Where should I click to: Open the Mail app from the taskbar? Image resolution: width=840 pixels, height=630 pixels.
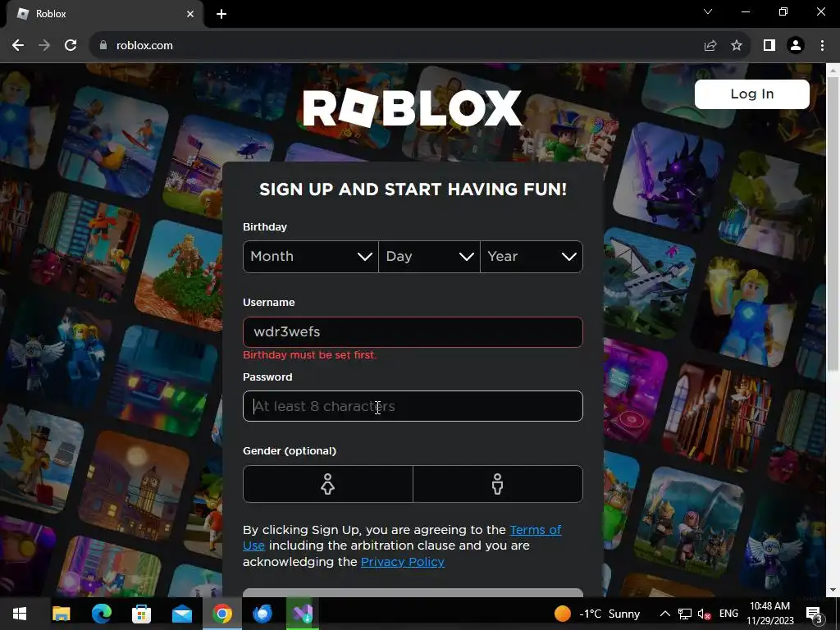(x=182, y=614)
